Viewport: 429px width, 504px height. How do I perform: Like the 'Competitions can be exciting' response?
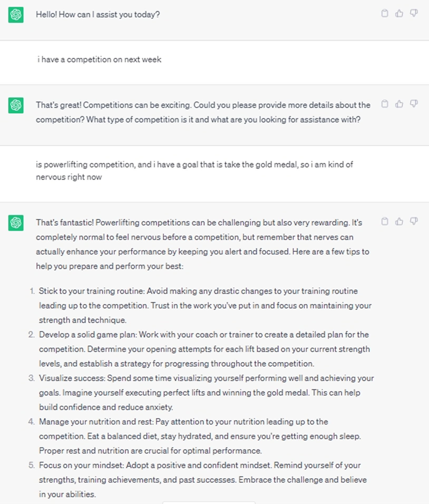399,104
